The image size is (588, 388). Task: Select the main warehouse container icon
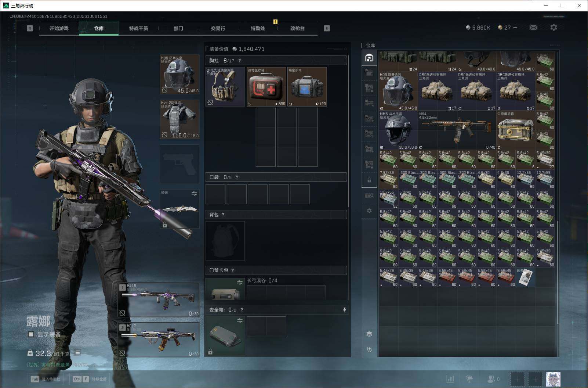click(x=369, y=58)
